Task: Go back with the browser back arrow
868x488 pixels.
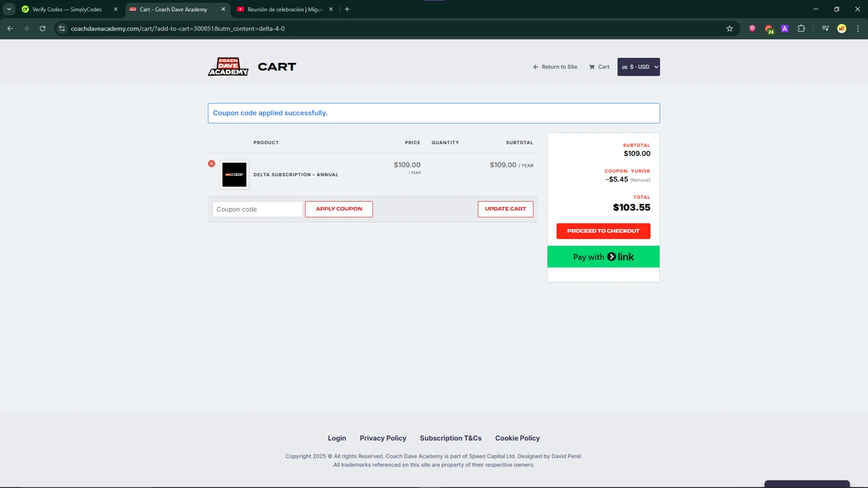Action: (10, 28)
